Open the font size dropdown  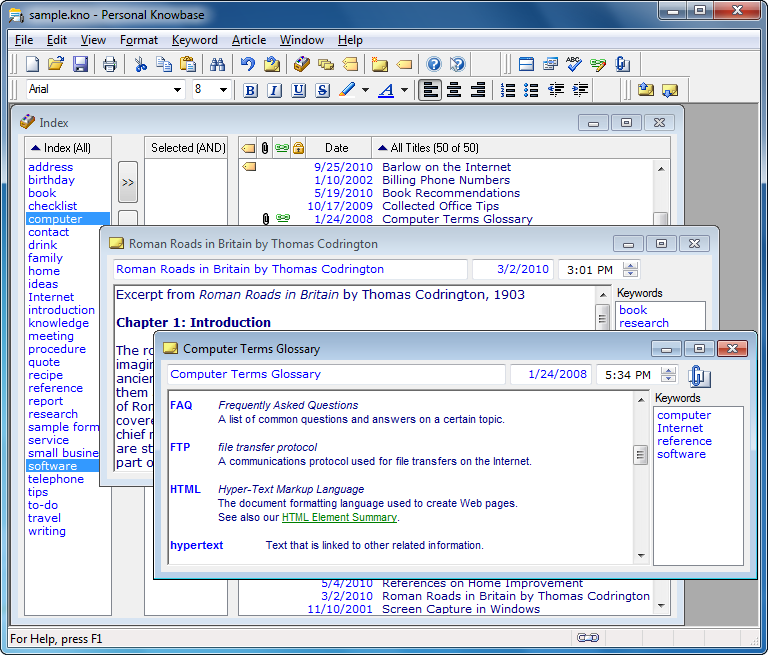223,90
